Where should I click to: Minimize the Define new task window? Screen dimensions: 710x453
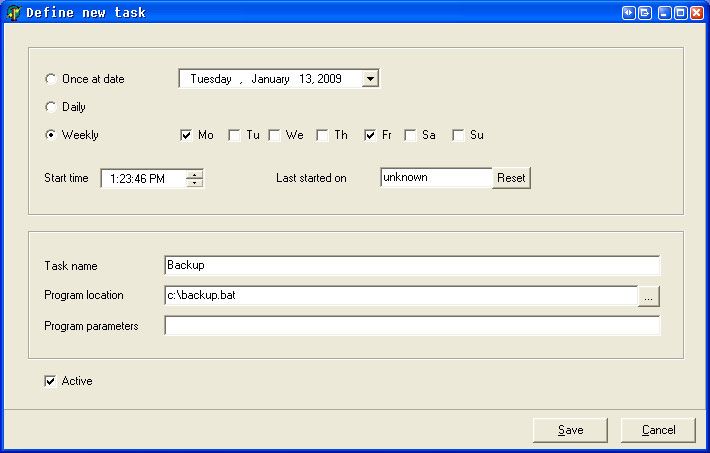pyautogui.click(x=664, y=13)
